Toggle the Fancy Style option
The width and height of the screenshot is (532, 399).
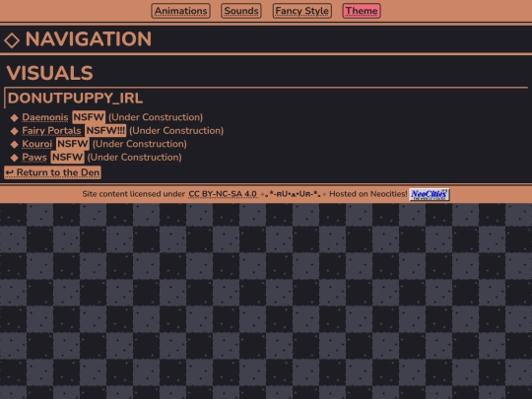click(x=302, y=11)
